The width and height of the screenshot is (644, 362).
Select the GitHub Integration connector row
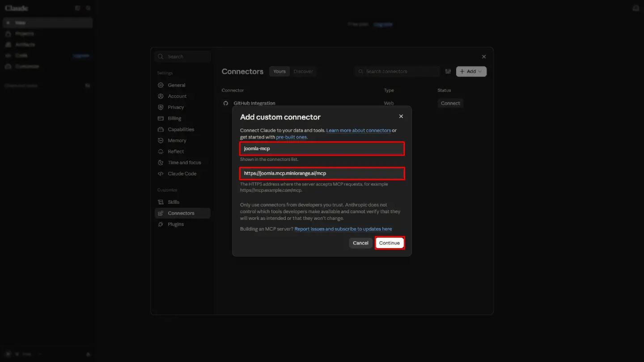coord(353,103)
